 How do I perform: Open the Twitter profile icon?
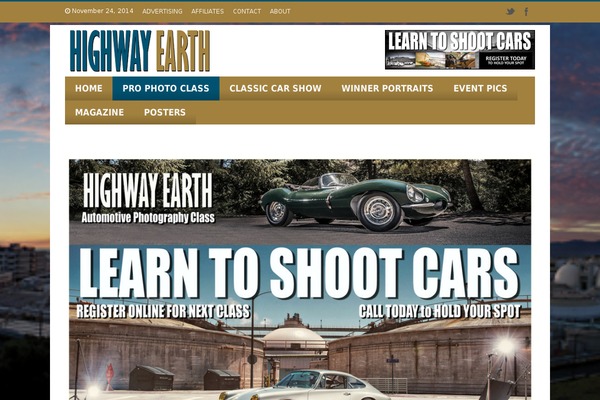click(x=510, y=11)
